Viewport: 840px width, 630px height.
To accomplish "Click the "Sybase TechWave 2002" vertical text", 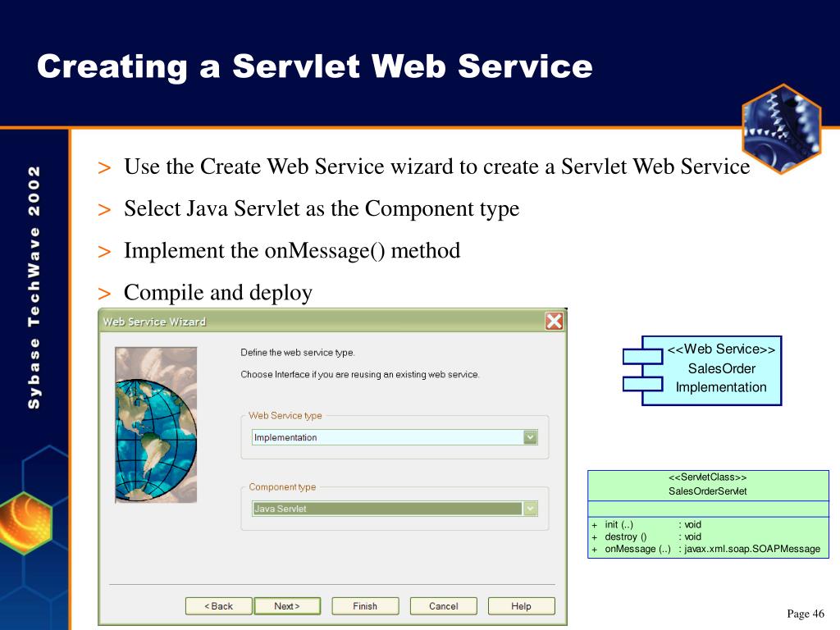I will (x=34, y=287).
